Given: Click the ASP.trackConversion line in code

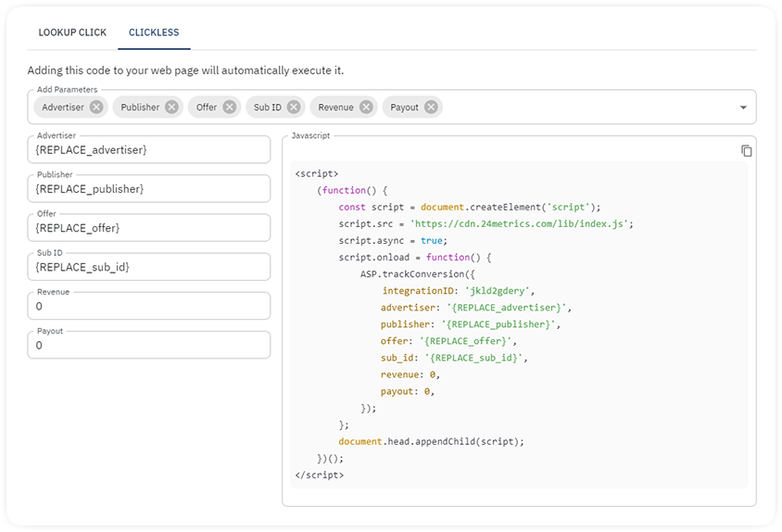Looking at the screenshot, I should 418,274.
